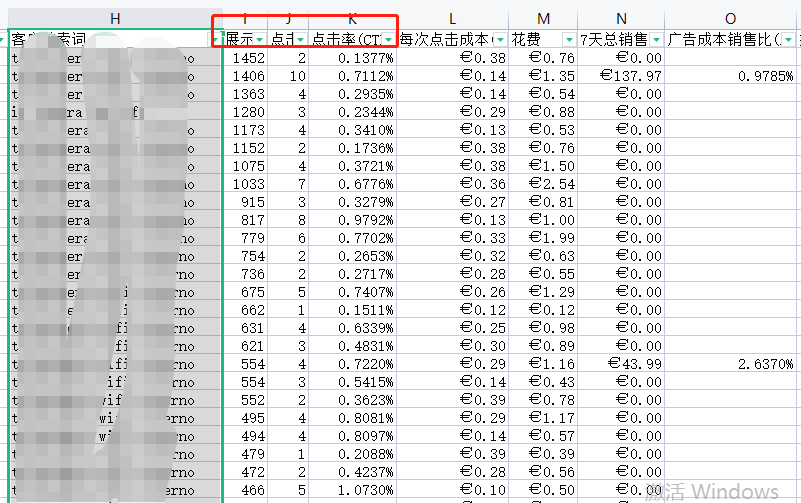
Task: Select the cost-per-click cell €0.27
Action: [x=453, y=202]
